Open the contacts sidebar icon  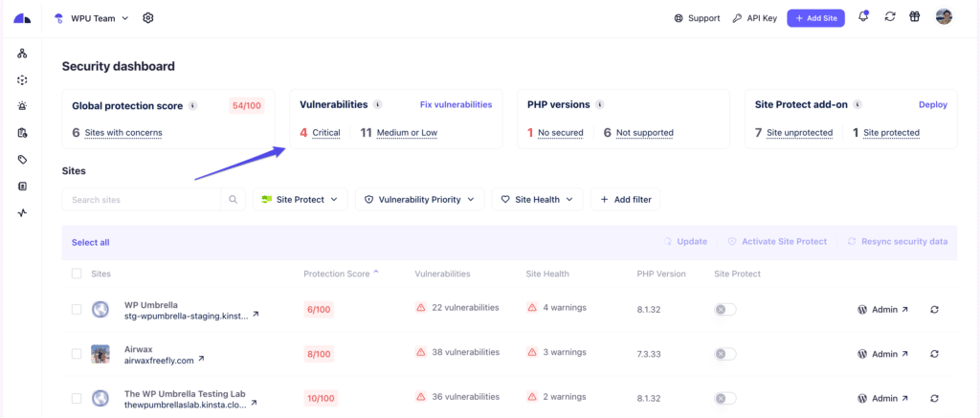pyautogui.click(x=23, y=187)
